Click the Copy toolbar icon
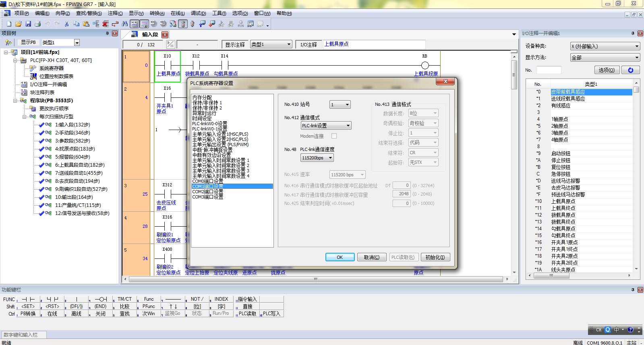Image resolution: width=644 pixels, height=345 pixels. (77, 24)
